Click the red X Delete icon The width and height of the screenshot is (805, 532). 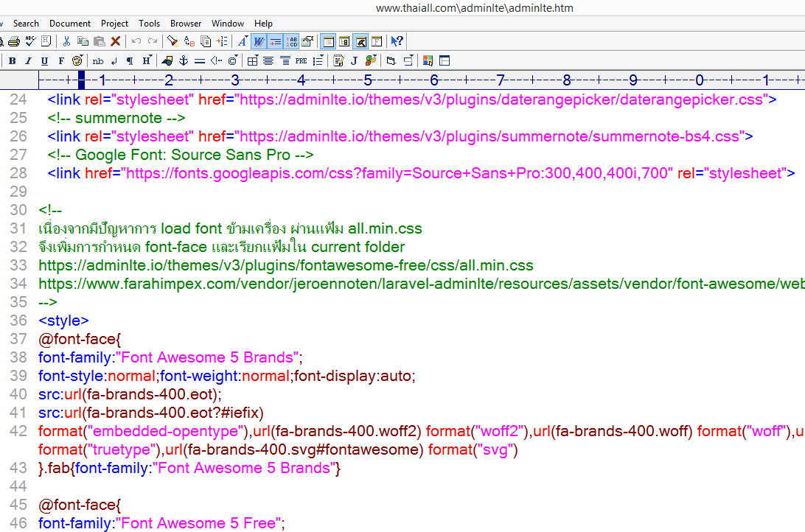(116, 41)
